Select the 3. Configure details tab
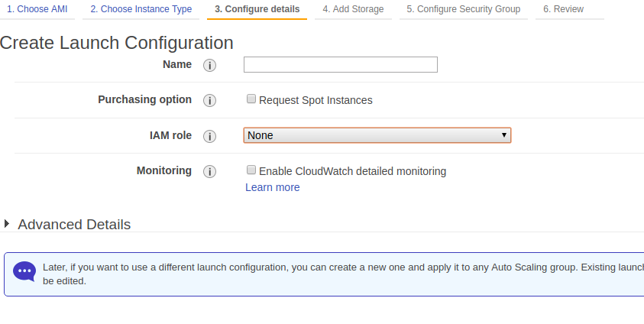644x324 pixels. coord(257,9)
